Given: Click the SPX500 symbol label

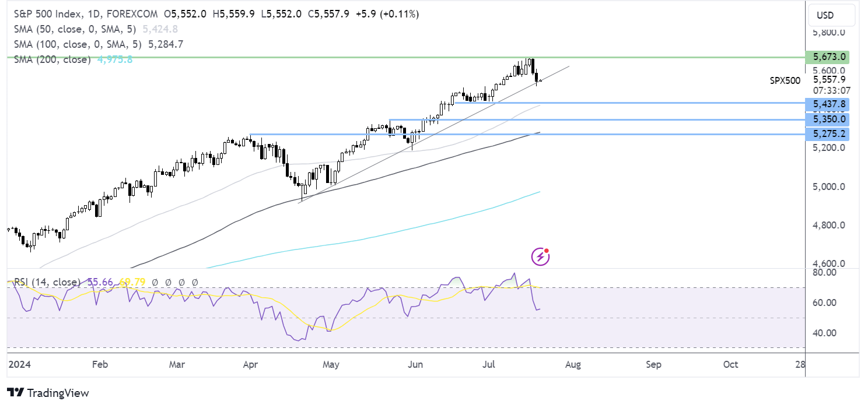Looking at the screenshot, I should pyautogui.click(x=785, y=80).
